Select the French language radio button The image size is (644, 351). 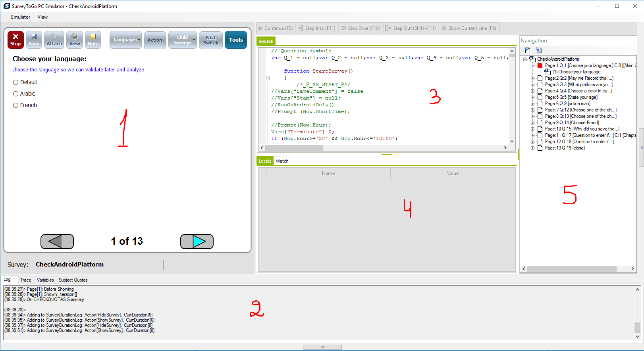(x=16, y=105)
